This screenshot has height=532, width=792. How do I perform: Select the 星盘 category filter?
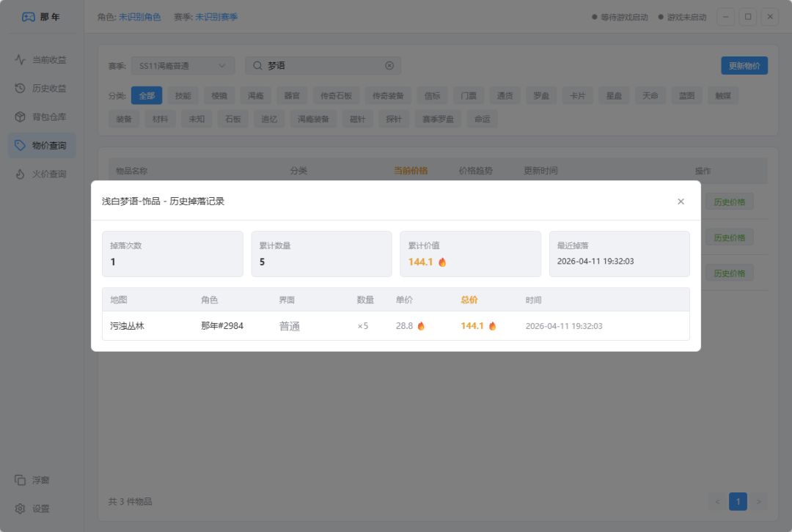[614, 95]
